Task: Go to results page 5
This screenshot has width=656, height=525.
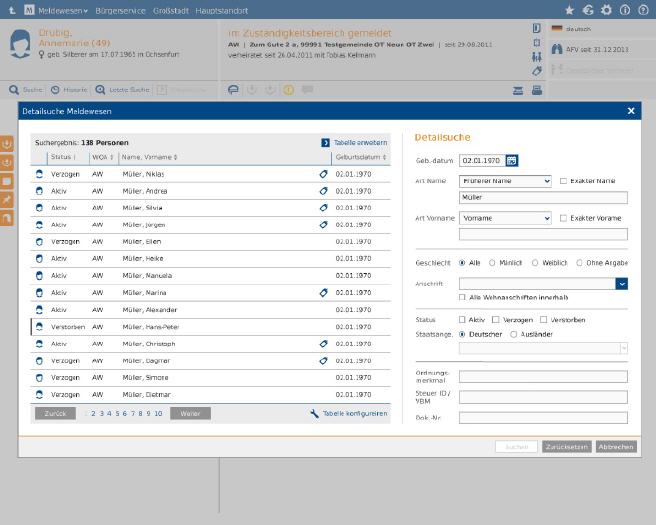Action: click(117, 413)
